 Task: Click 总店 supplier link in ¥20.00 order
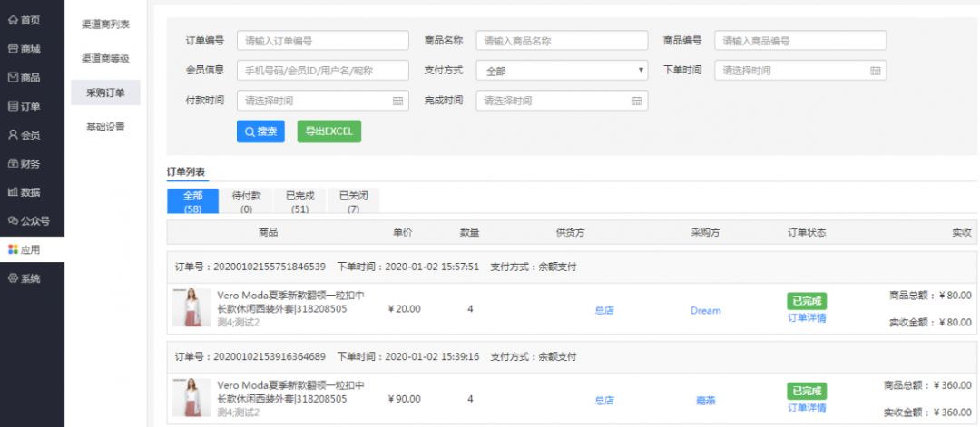pos(604,310)
